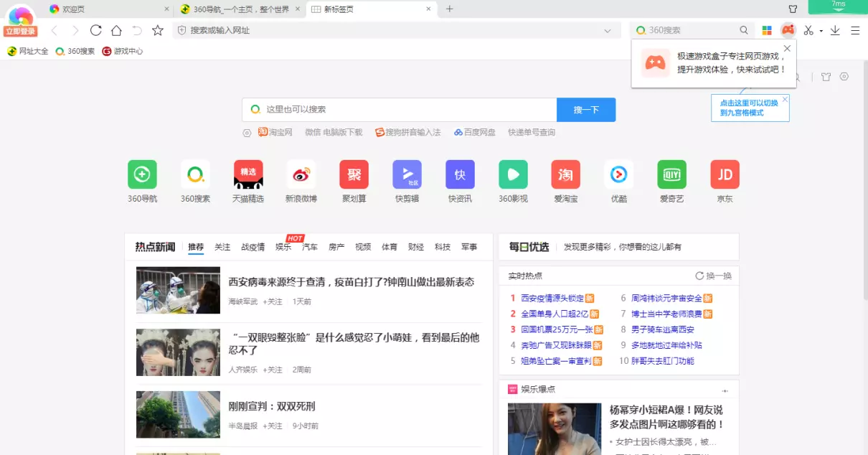The image size is (868, 455).
Task: Open the home page icon
Action: 116,30
